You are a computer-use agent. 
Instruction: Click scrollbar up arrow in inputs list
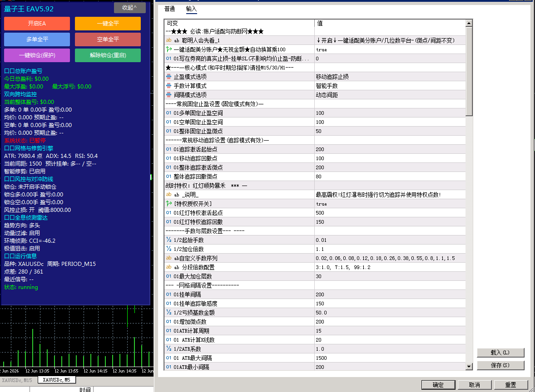[x=469, y=23]
